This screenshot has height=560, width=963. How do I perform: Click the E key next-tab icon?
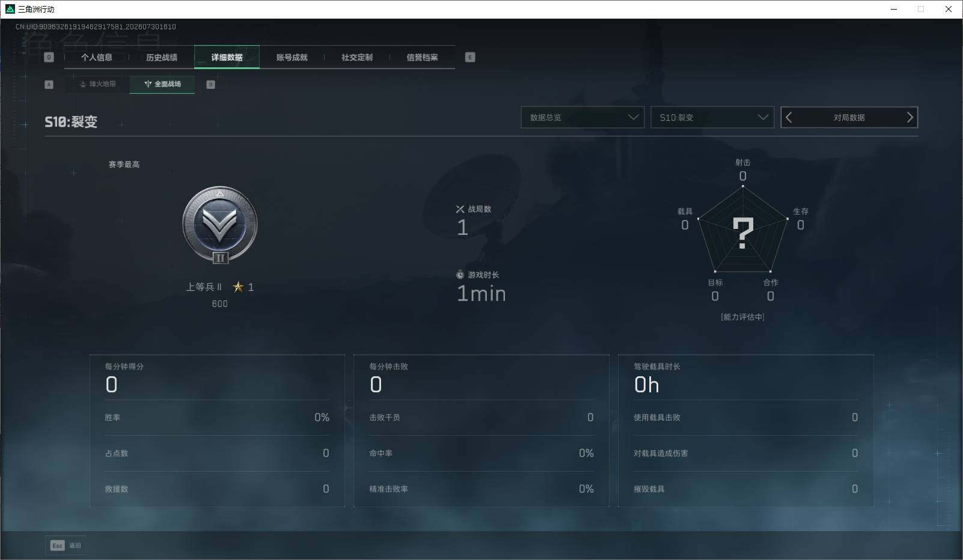(x=470, y=57)
